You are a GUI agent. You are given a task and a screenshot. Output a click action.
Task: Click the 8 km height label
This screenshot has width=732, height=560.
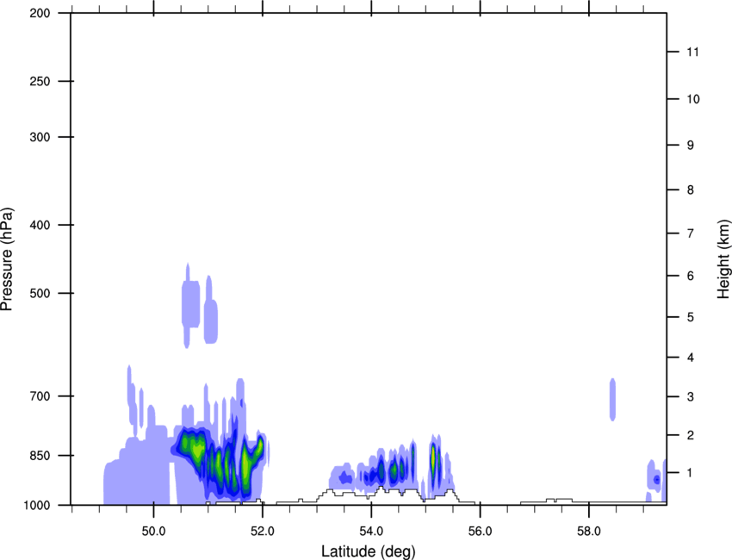click(x=691, y=190)
